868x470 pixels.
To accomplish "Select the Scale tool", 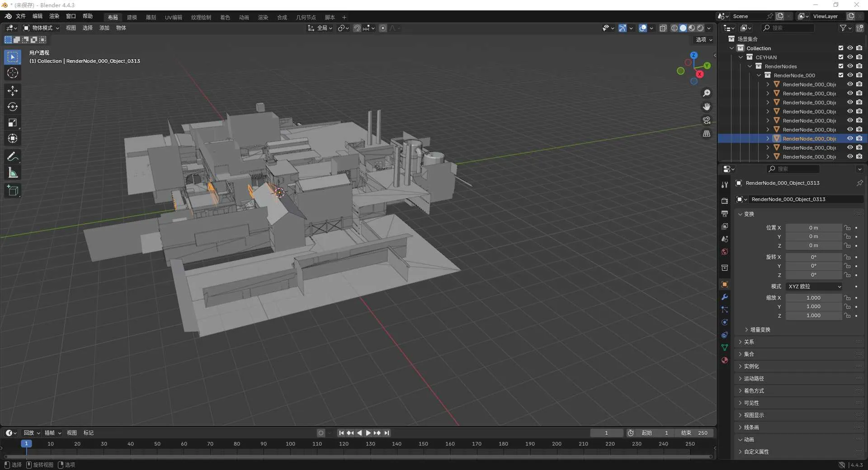I will [13, 122].
